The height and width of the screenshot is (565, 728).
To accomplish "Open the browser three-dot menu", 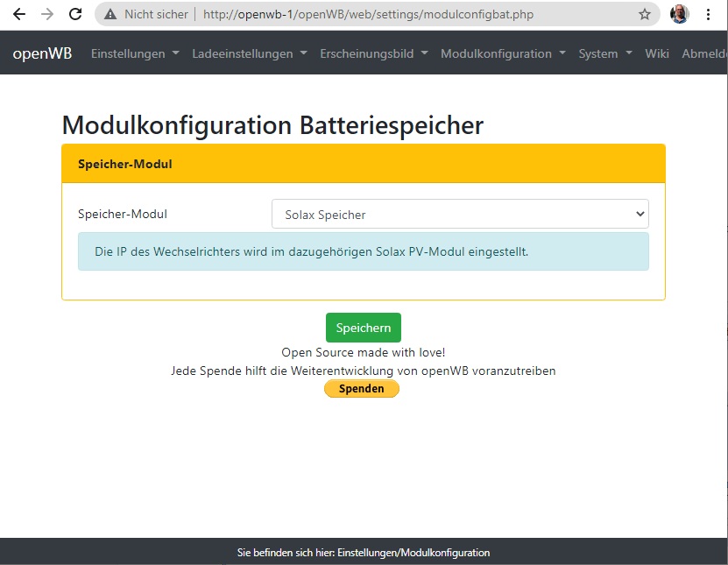I will coord(708,14).
